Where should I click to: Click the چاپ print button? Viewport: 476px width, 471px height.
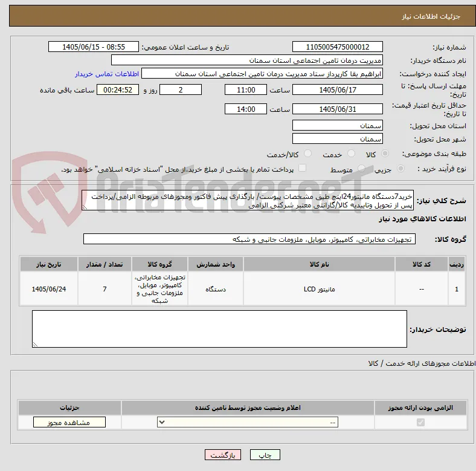[x=265, y=455]
